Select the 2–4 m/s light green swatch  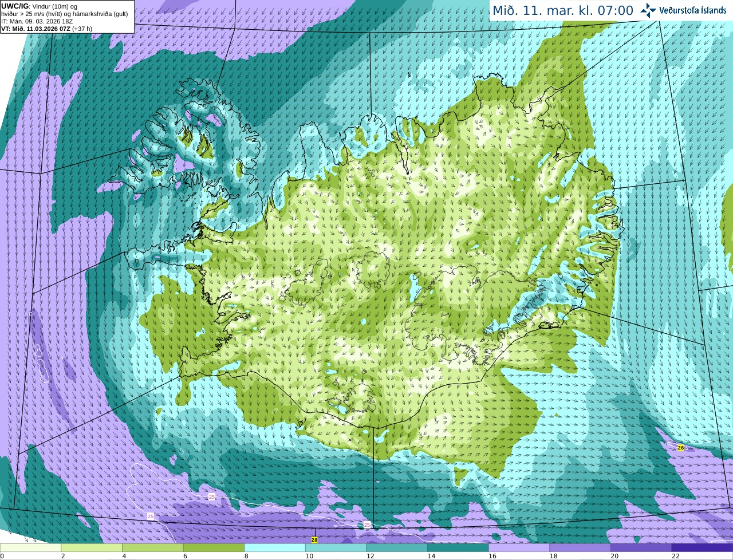(x=91, y=547)
